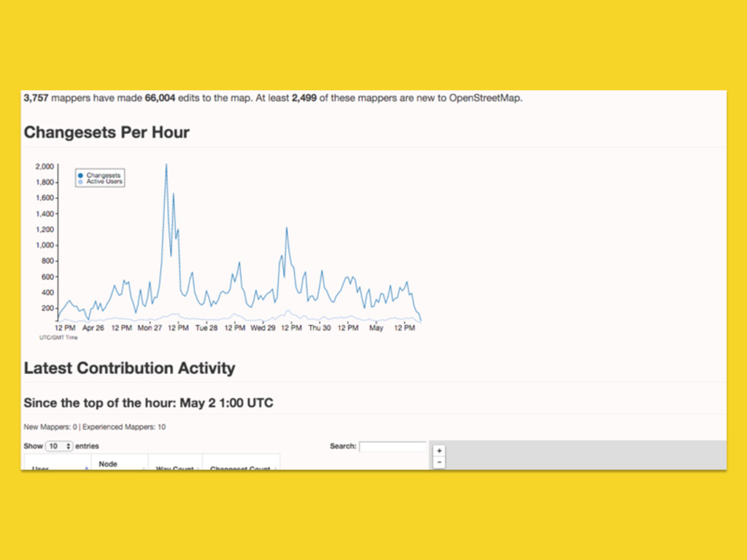The width and height of the screenshot is (747, 560).
Task: Click the 2,000 peak on changesets line
Action: pos(166,165)
